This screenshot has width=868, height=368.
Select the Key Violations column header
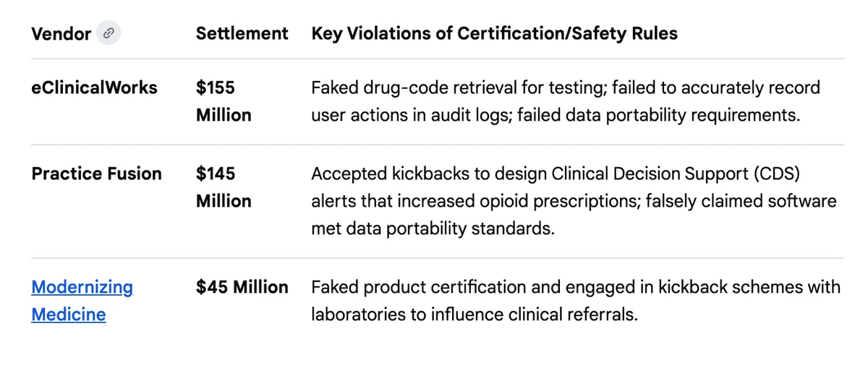494,33
